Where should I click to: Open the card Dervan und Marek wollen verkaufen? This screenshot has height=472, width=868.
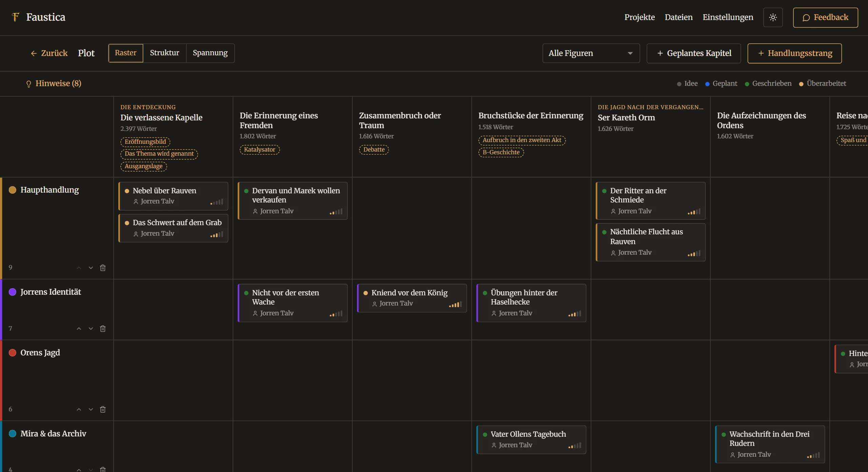(293, 201)
